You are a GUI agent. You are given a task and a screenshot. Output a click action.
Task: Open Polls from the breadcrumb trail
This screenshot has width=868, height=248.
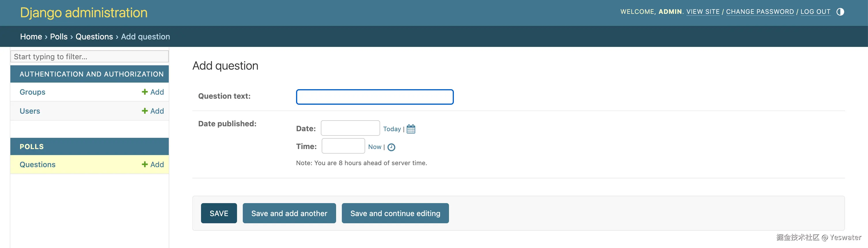(59, 37)
